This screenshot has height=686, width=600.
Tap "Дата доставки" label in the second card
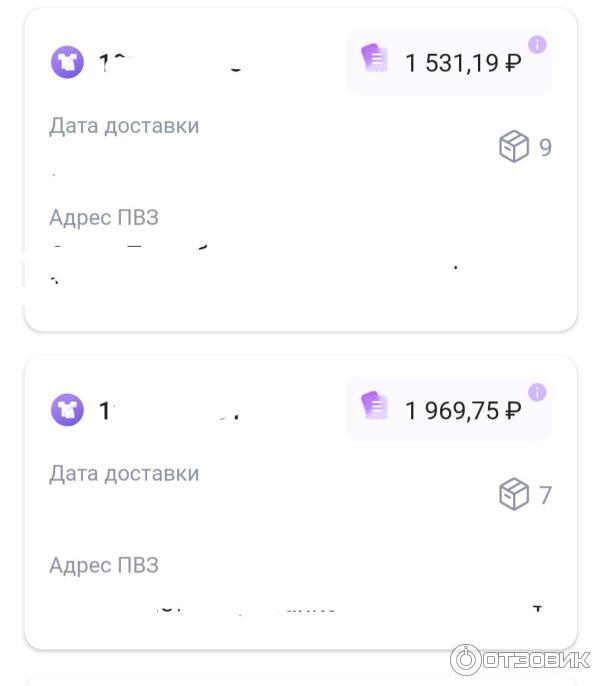pyautogui.click(x=124, y=473)
